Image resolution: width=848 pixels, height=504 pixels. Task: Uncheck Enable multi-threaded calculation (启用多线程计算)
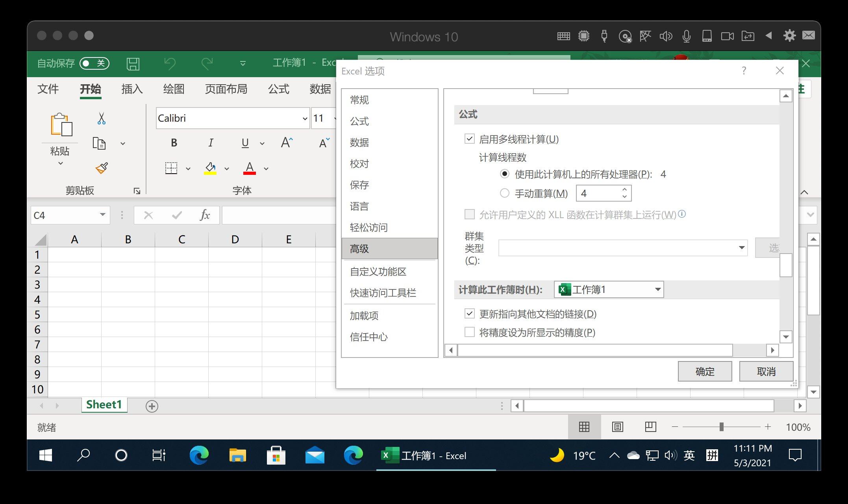(470, 139)
